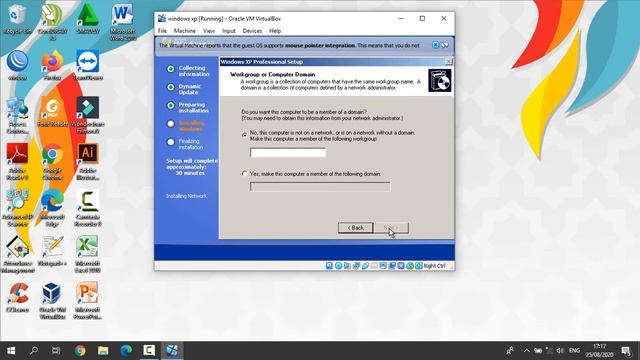Launch Notepad++ from the desktop

pyautogui.click(x=52, y=251)
